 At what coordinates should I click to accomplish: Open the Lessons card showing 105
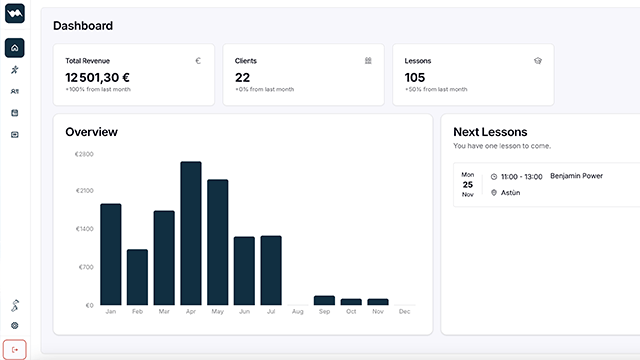coord(473,75)
